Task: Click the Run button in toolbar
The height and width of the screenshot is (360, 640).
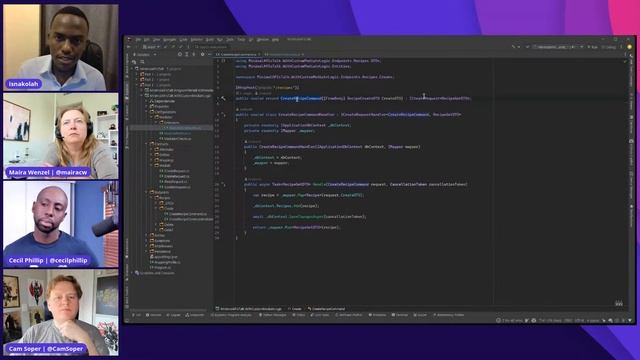Action: pyautogui.click(x=593, y=47)
